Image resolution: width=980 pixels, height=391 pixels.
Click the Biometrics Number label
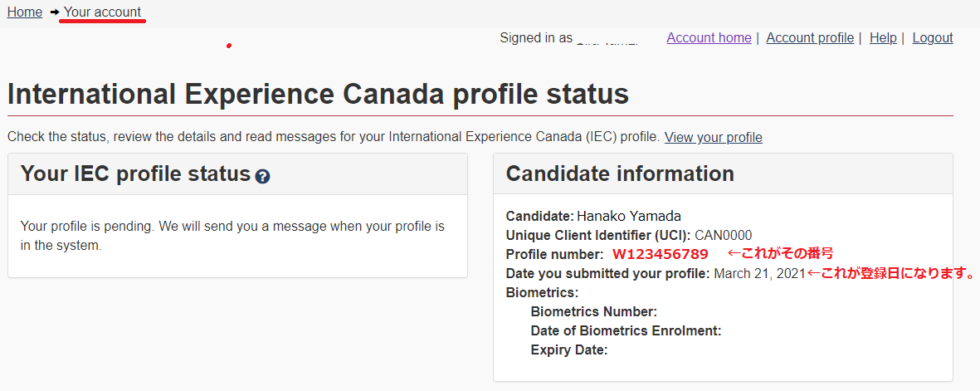point(594,311)
